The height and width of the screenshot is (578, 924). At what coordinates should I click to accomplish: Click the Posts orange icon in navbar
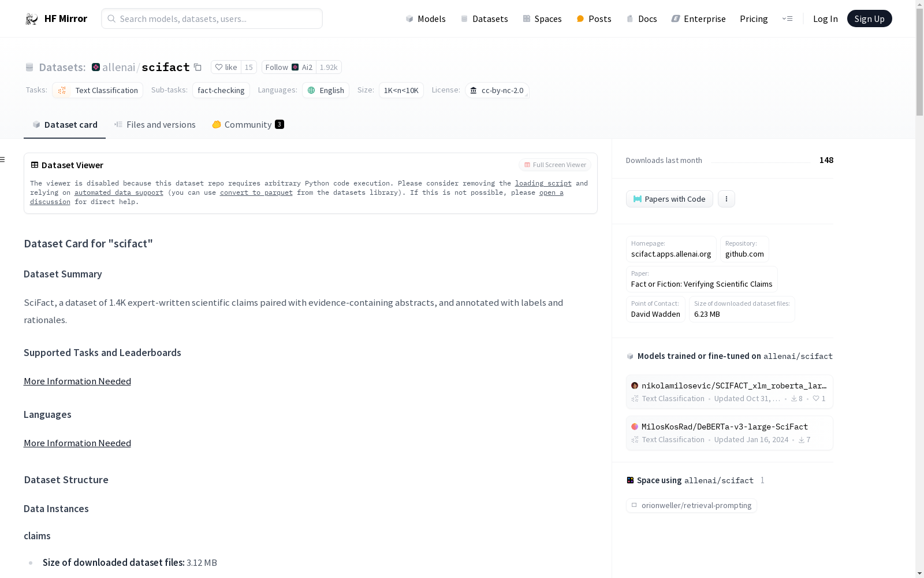pyautogui.click(x=580, y=18)
